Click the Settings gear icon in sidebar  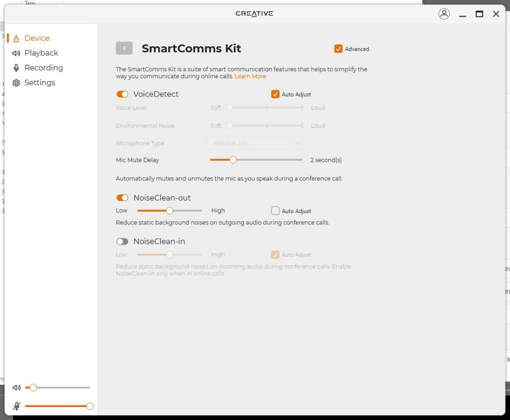[x=16, y=83]
